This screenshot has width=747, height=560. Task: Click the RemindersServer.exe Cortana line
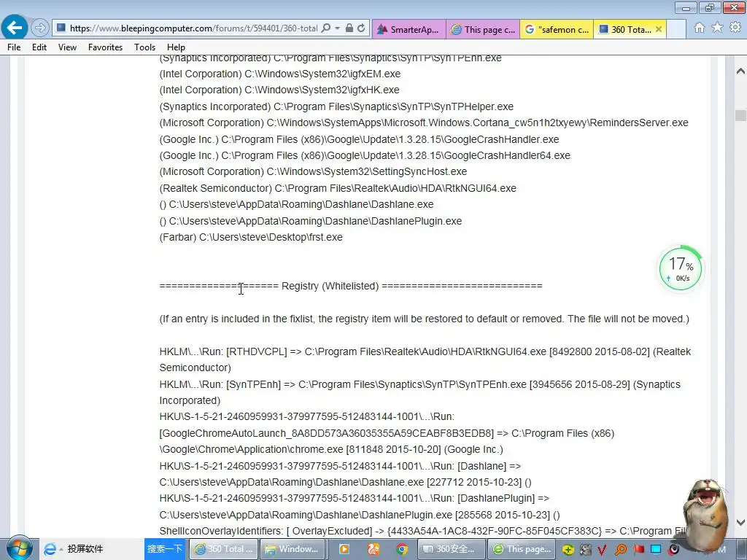tap(424, 122)
